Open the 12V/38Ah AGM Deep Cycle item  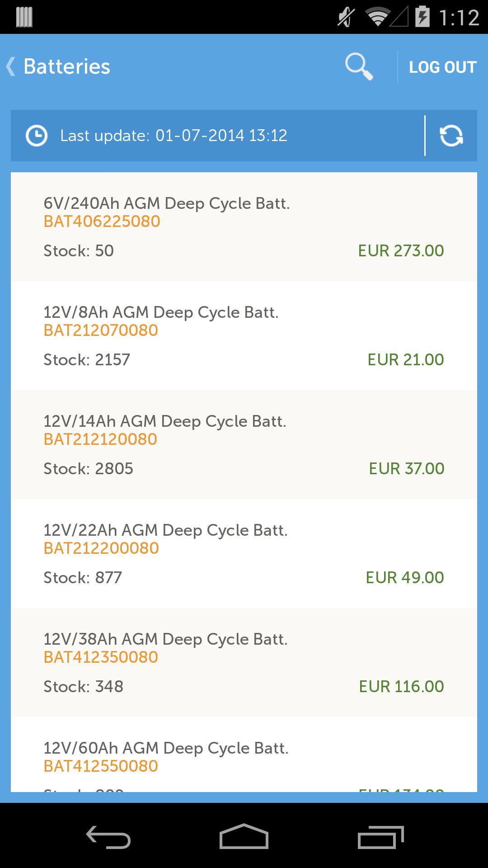coord(165,639)
